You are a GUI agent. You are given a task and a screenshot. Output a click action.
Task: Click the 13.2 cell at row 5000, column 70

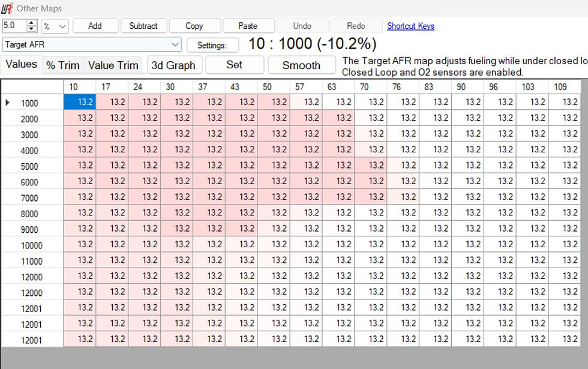[371, 166]
